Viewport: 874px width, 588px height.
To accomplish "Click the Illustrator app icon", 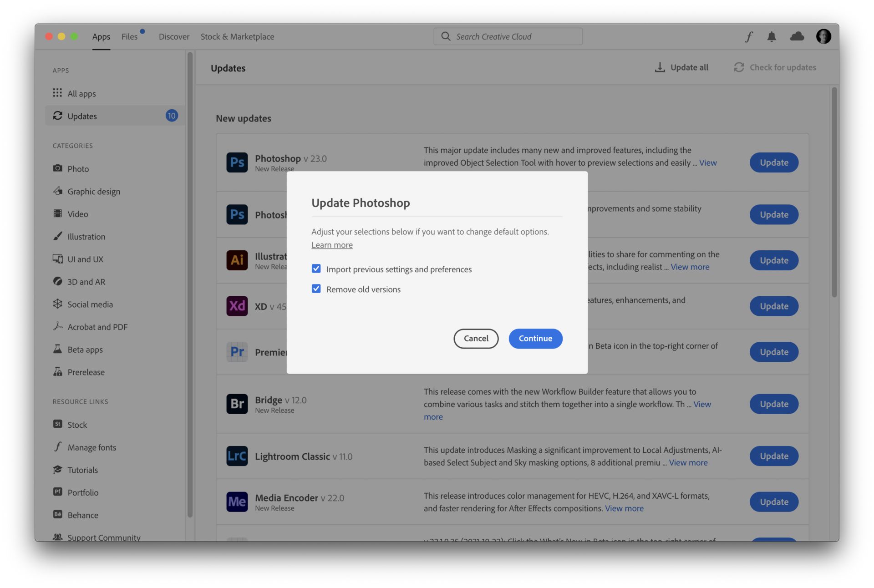I will [237, 260].
